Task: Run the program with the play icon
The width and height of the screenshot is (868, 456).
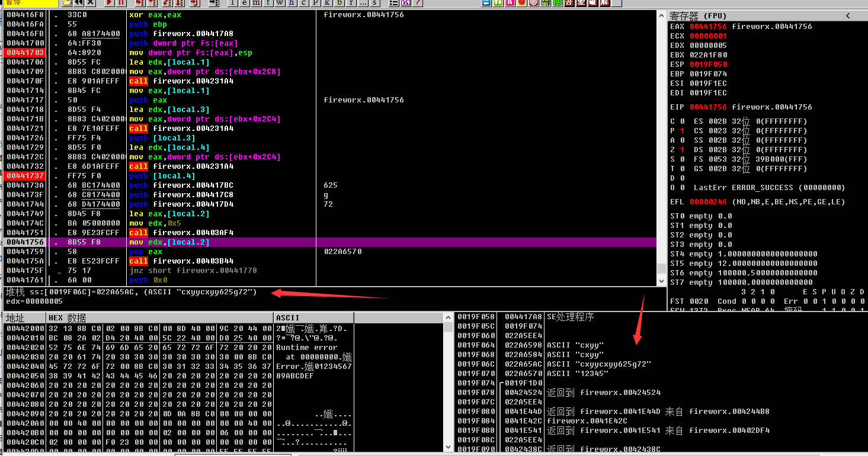Action: pyautogui.click(x=109, y=3)
